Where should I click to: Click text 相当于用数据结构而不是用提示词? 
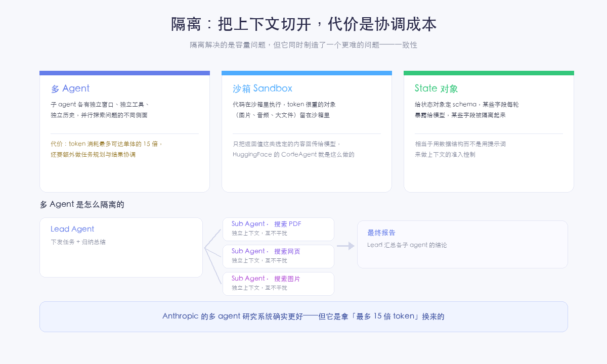(460, 144)
